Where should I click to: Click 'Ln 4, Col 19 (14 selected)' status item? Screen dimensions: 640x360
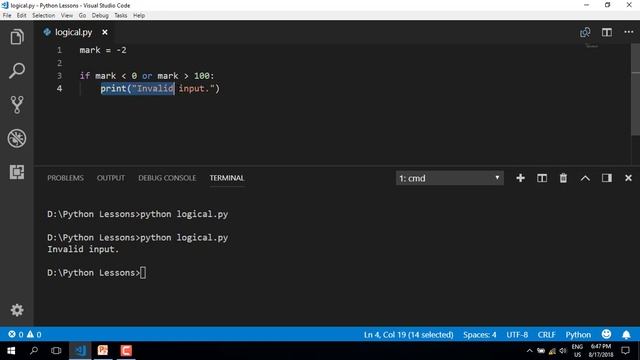pos(409,335)
